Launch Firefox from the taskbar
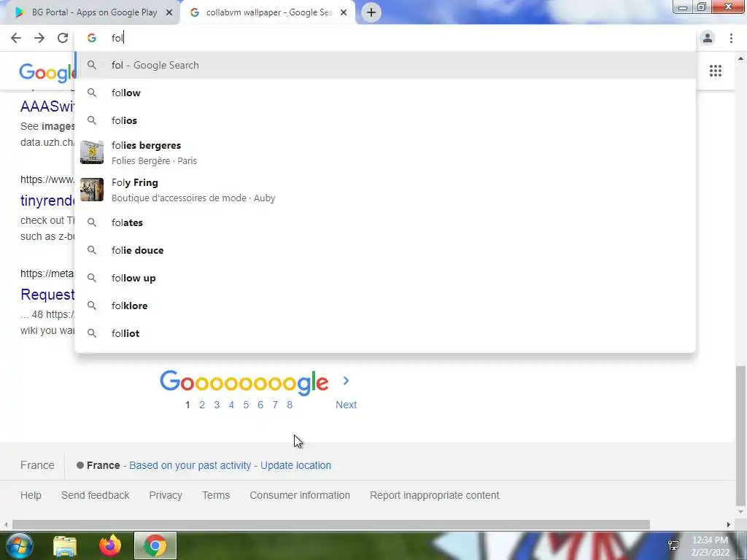Screen dimensions: 747x560 point(110,545)
